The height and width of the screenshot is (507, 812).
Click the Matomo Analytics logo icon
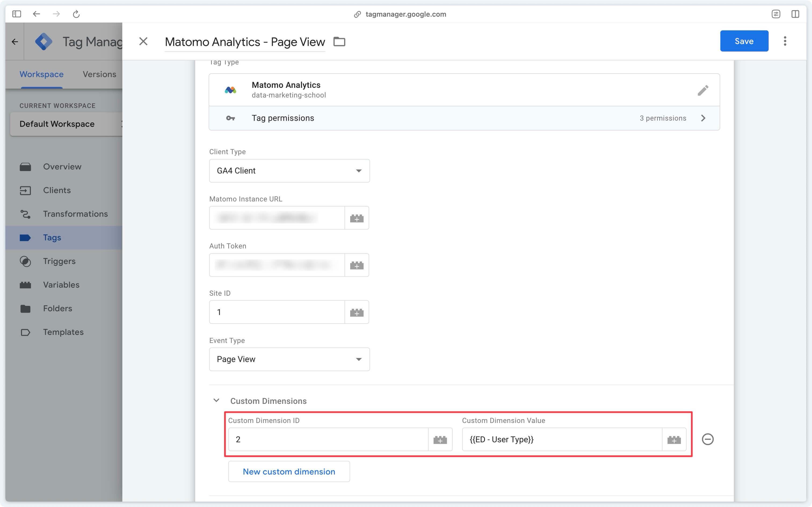(x=230, y=90)
